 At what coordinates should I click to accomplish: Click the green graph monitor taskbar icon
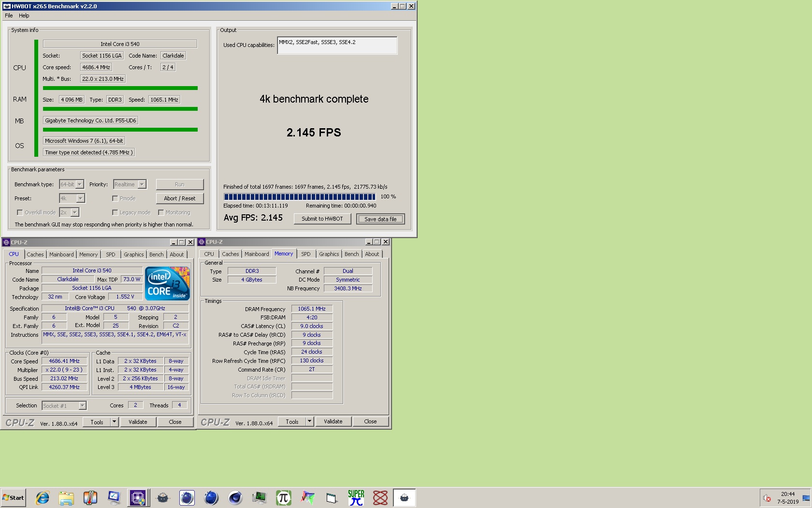260,497
